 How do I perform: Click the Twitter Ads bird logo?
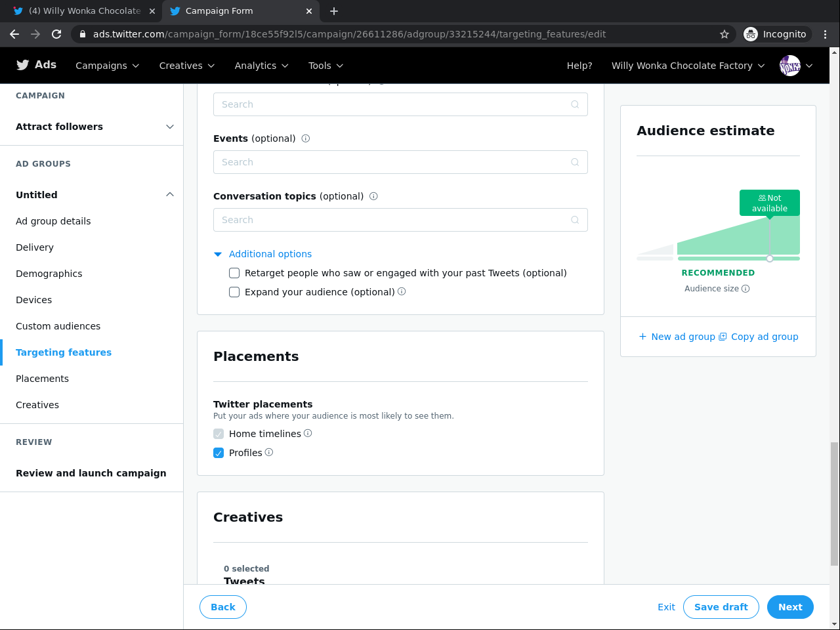(23, 65)
